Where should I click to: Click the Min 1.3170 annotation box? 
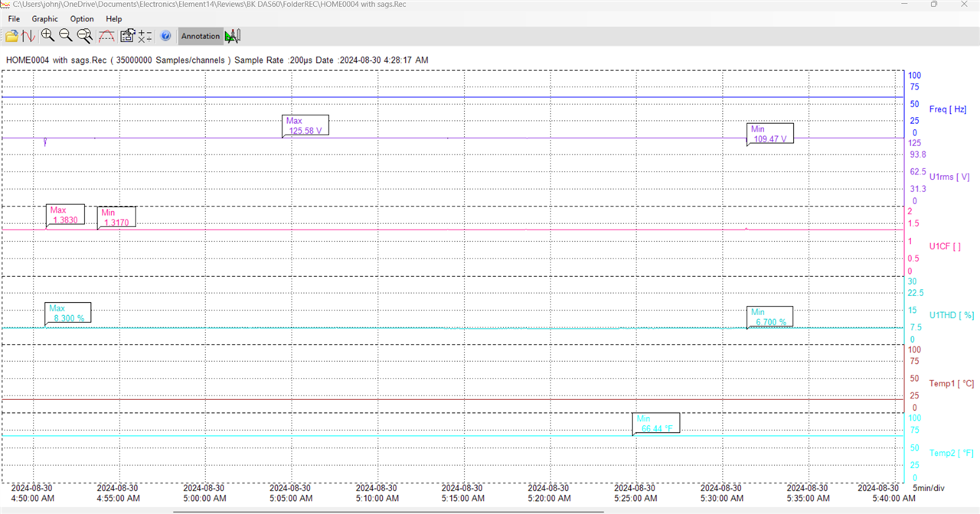point(116,217)
